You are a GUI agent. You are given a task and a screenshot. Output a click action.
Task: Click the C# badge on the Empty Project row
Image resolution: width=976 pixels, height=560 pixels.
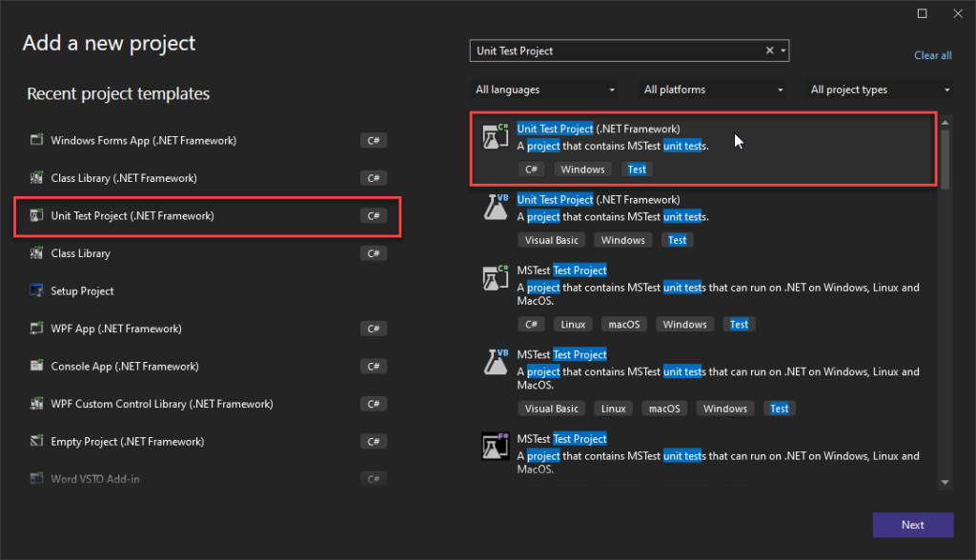pos(374,442)
